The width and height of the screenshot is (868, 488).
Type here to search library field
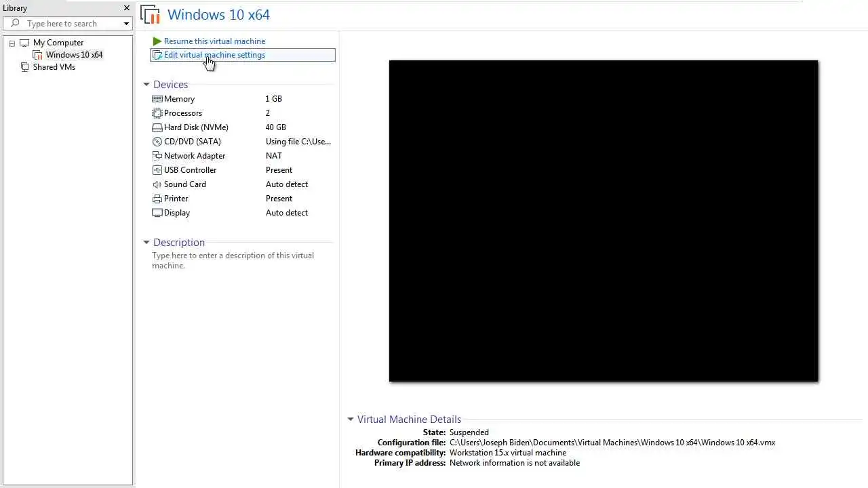click(68, 24)
